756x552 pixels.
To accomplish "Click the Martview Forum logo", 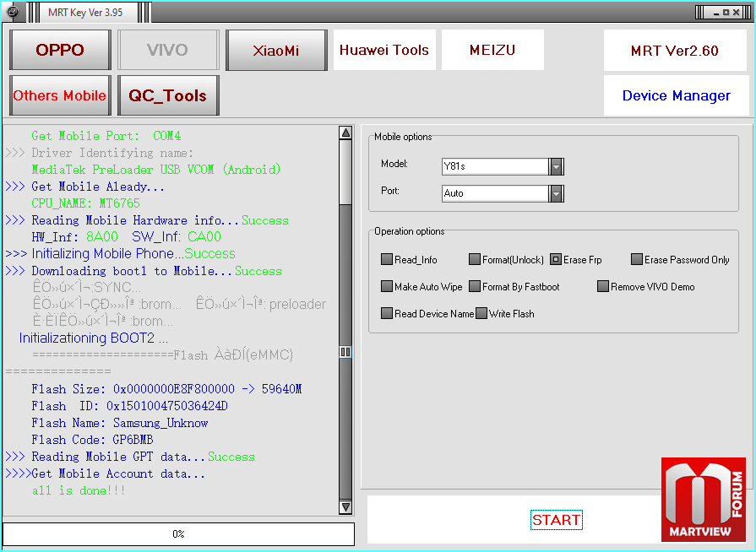I will tap(704, 499).
